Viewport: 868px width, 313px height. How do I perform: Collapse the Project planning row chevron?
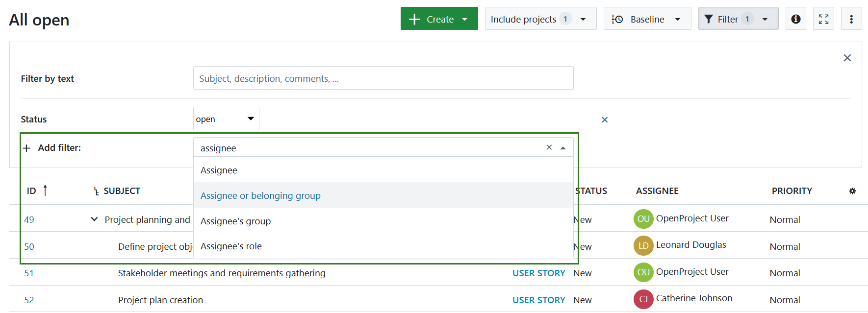pos(94,219)
